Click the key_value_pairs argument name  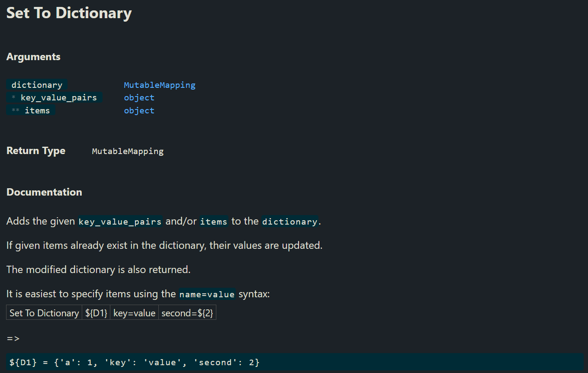[55, 98]
